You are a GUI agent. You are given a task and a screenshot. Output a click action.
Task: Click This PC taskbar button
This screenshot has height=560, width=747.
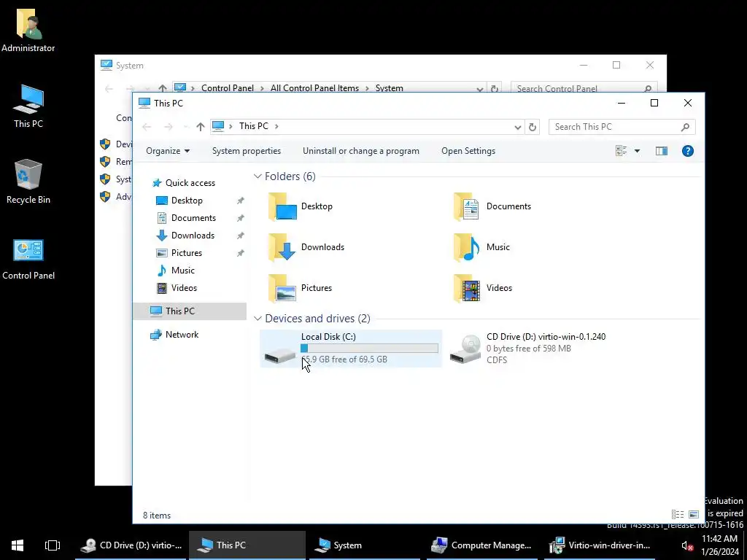(247, 545)
